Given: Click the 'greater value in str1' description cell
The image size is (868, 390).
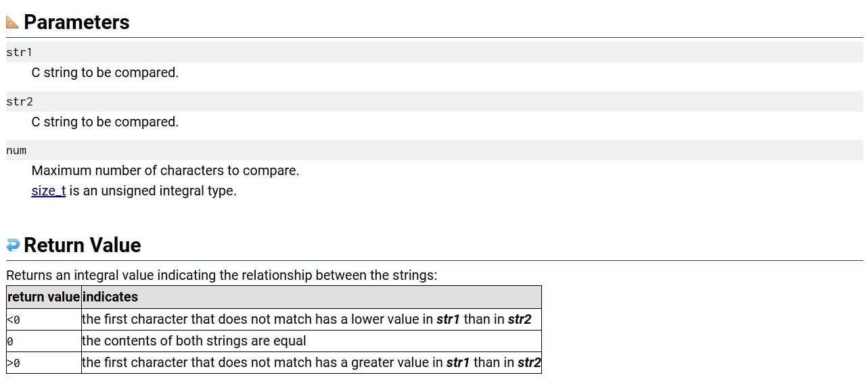Looking at the screenshot, I should [311, 363].
